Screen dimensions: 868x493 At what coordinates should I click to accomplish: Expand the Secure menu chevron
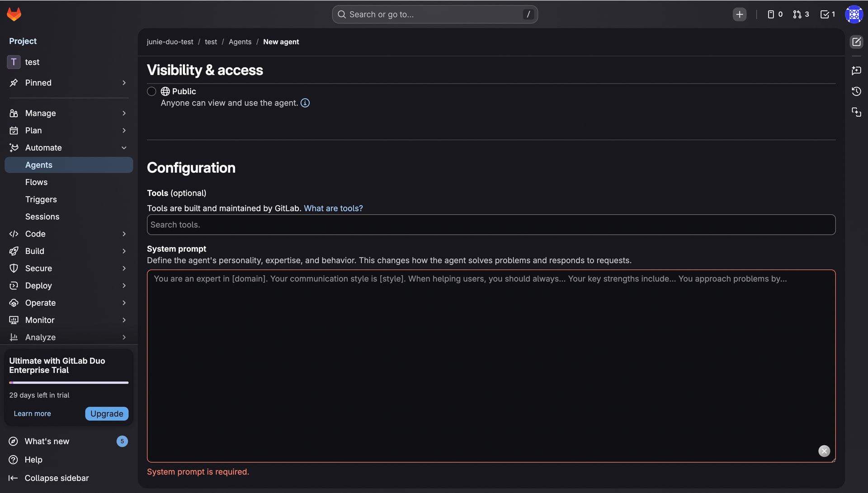pos(124,268)
